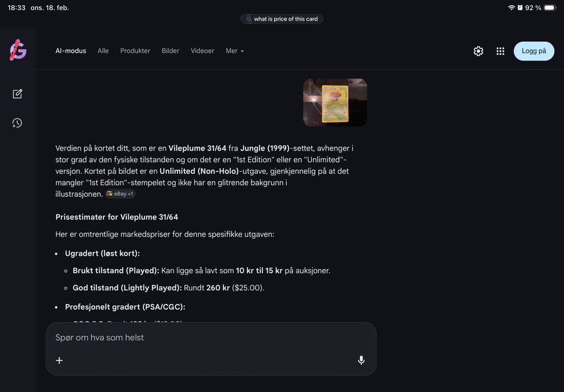Tap the microphone voice input icon
Screen dimensions: 564x392
point(361,360)
